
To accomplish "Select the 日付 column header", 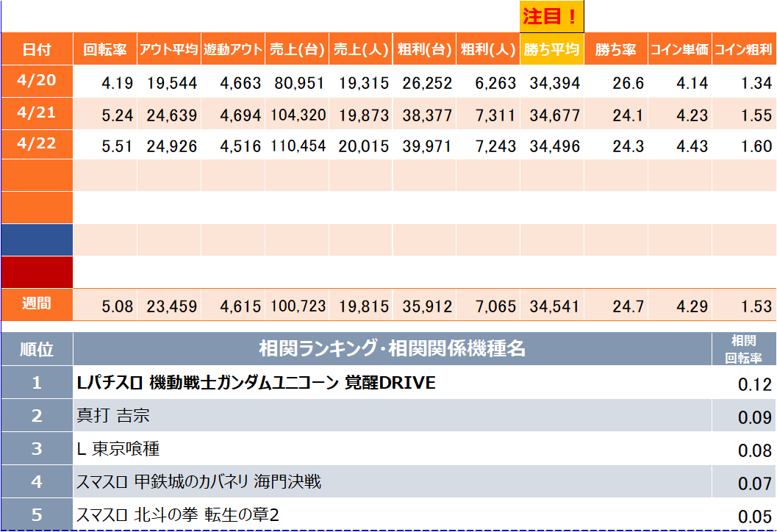I will [37, 50].
